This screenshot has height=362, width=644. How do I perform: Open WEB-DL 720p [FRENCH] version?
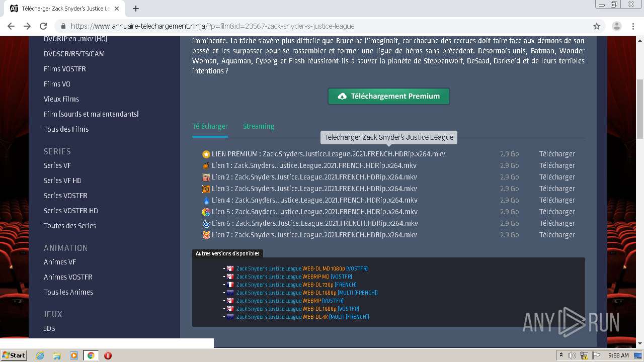[x=296, y=285]
